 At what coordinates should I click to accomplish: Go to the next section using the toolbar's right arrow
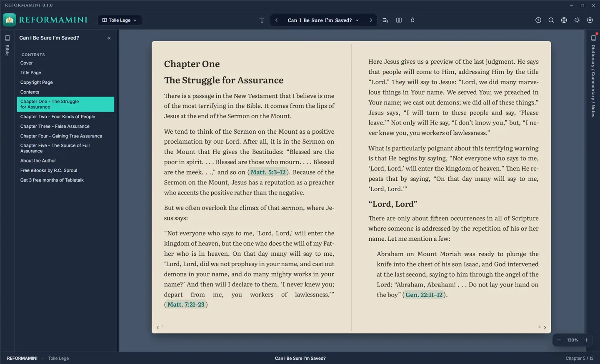tap(371, 20)
